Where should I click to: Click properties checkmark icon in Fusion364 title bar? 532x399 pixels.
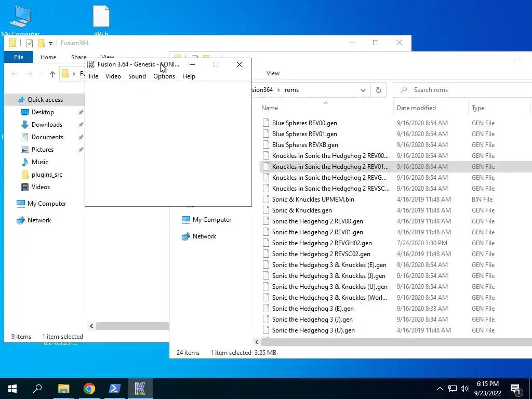[x=30, y=43]
